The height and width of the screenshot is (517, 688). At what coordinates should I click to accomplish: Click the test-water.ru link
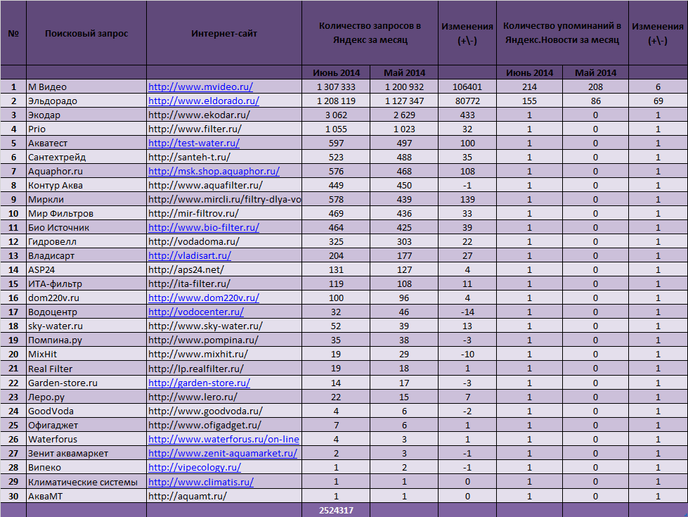(194, 143)
